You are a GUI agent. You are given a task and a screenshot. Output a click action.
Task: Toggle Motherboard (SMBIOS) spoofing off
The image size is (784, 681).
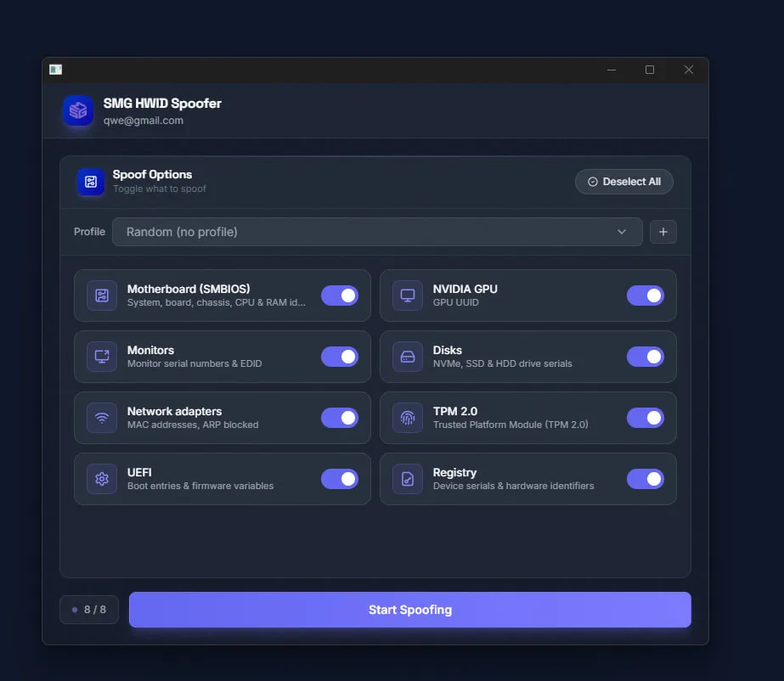click(340, 295)
